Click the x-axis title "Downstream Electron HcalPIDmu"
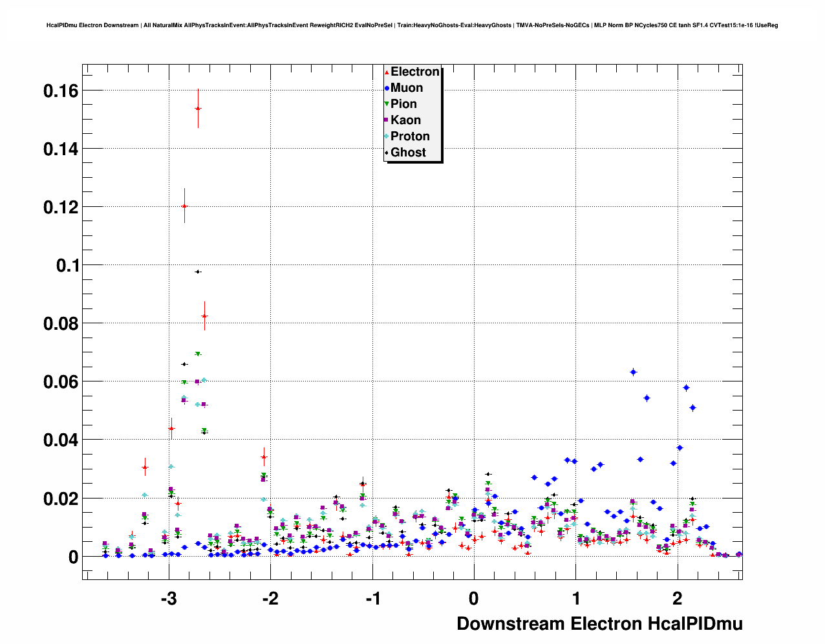 599,623
